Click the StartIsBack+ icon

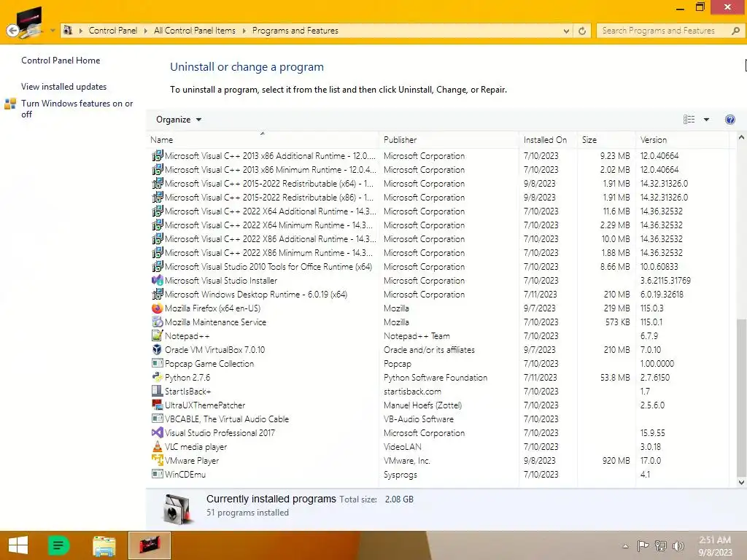(158, 391)
